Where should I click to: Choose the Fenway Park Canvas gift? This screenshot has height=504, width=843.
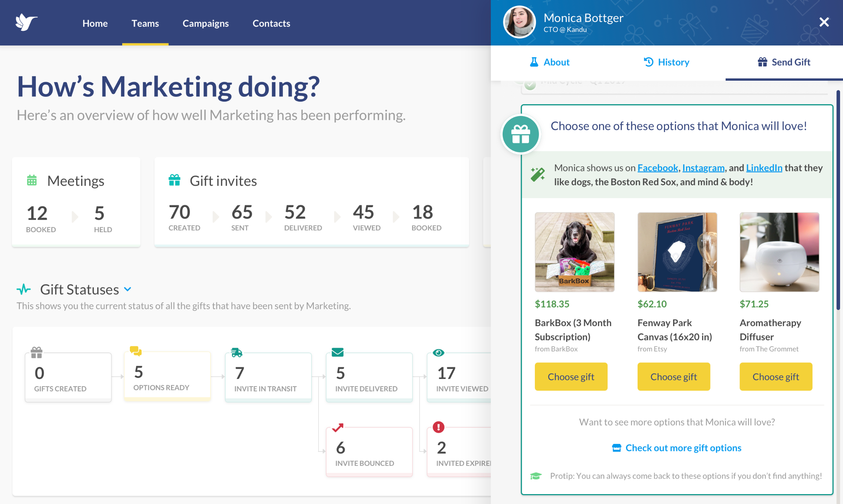(674, 377)
